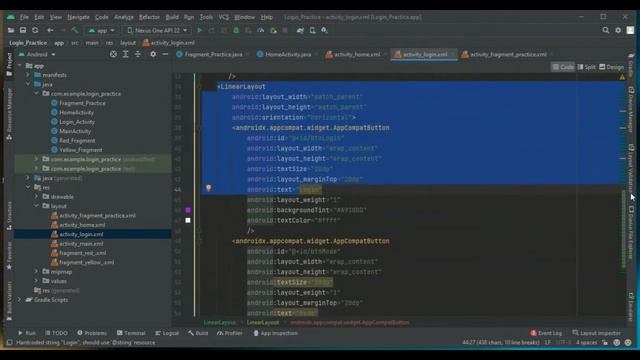640x360 pixels.
Task: Click the purple backgroundTint gutter color swatch
Action: point(188,210)
